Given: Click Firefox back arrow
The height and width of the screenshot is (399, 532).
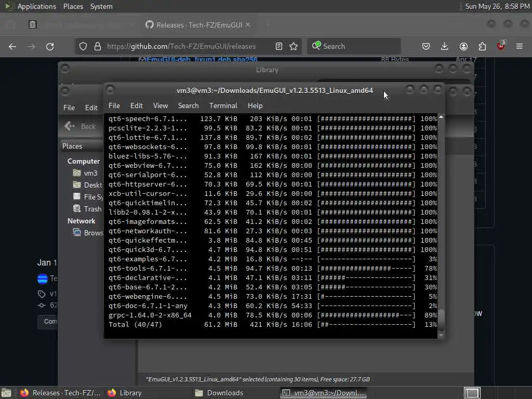Looking at the screenshot, I should pyautogui.click(x=12, y=46).
